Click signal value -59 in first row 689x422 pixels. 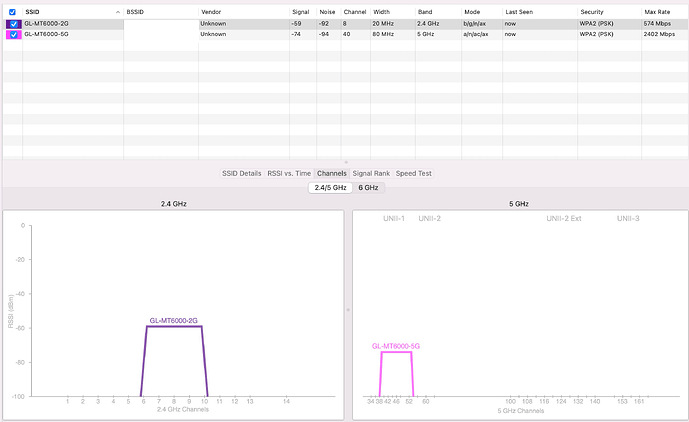(296, 24)
